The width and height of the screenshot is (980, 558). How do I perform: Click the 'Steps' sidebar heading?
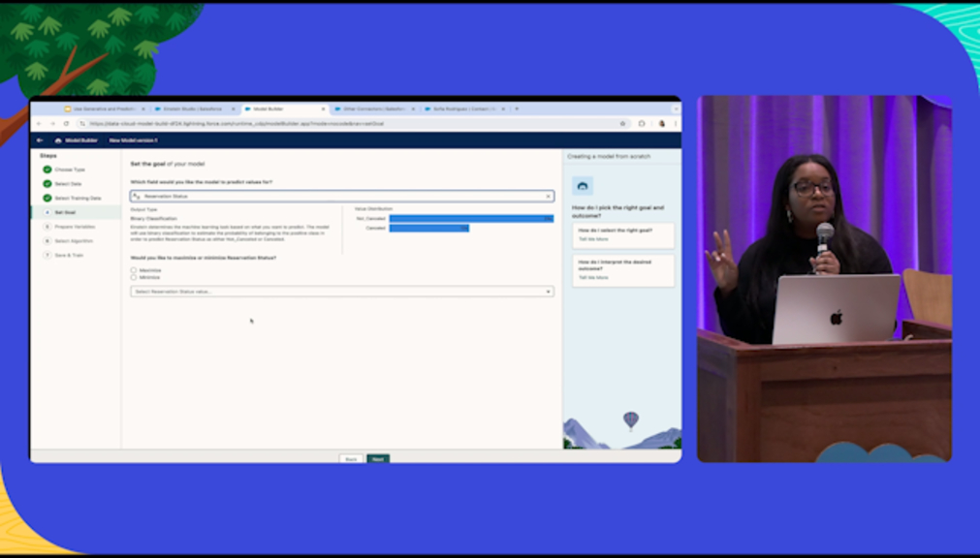click(x=48, y=156)
